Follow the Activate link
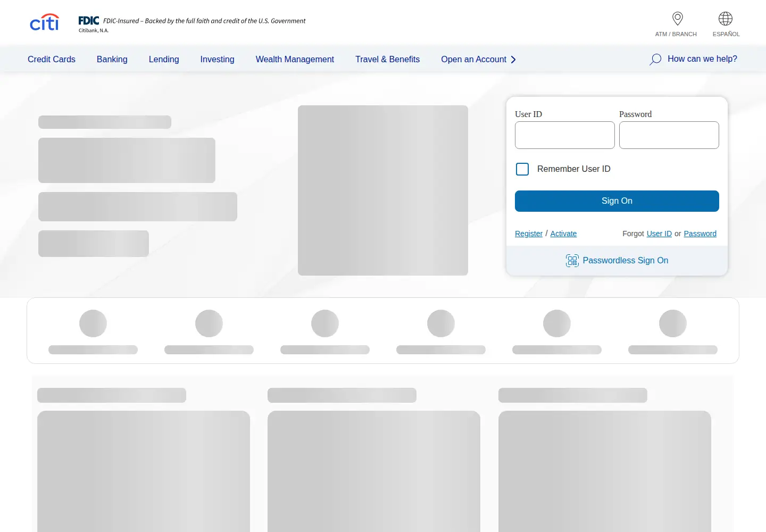 tap(563, 234)
